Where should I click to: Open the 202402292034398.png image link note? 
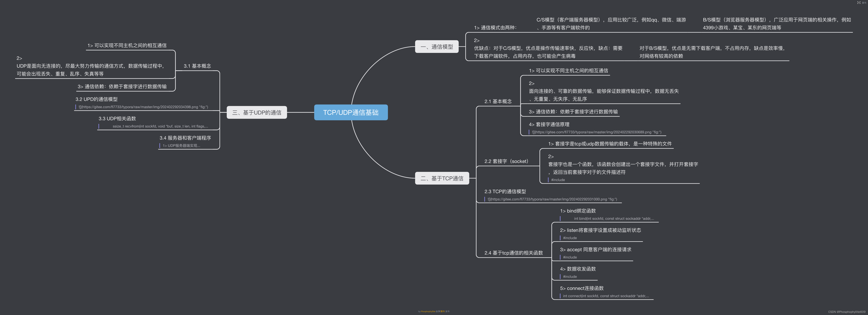click(143, 107)
